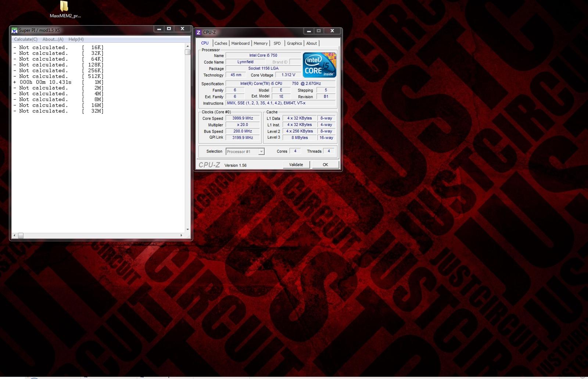The image size is (588, 379).
Task: Click the Level 3 '16-way' associativity value
Action: 326,137
